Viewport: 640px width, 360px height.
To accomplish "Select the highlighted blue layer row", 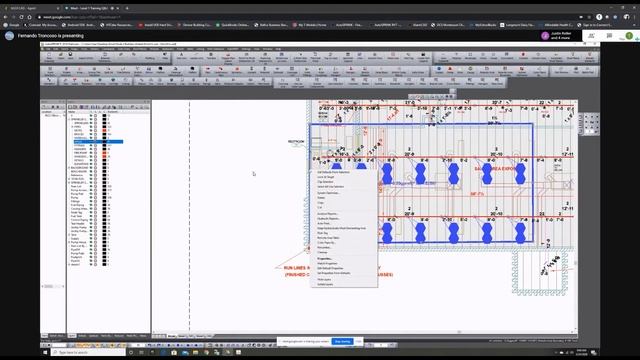I will coord(98,142).
